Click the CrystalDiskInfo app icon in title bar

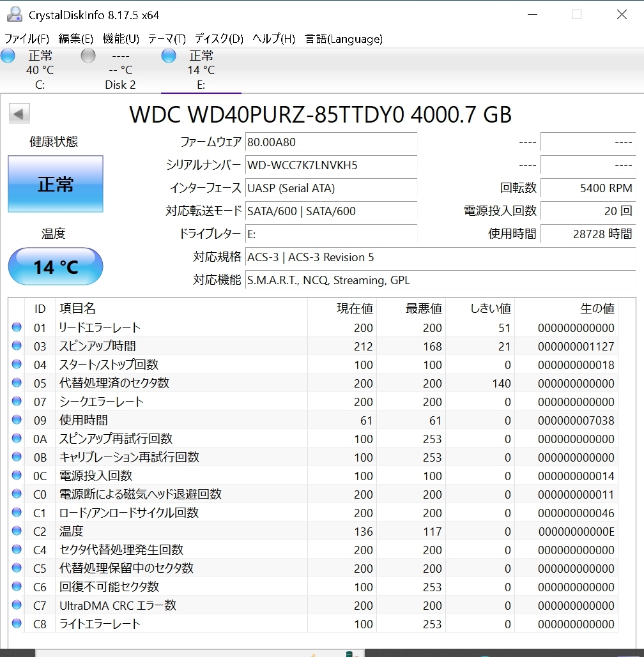click(x=15, y=15)
